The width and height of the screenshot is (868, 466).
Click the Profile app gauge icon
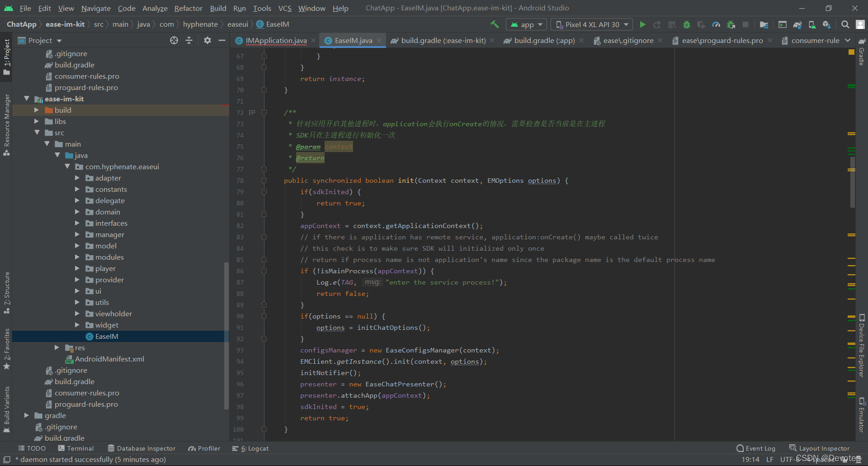click(716, 24)
